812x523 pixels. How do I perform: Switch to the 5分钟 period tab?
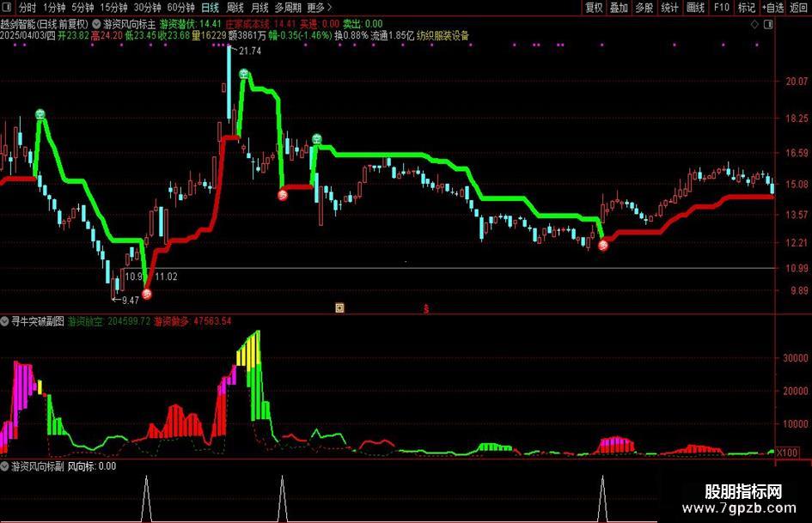(82, 7)
